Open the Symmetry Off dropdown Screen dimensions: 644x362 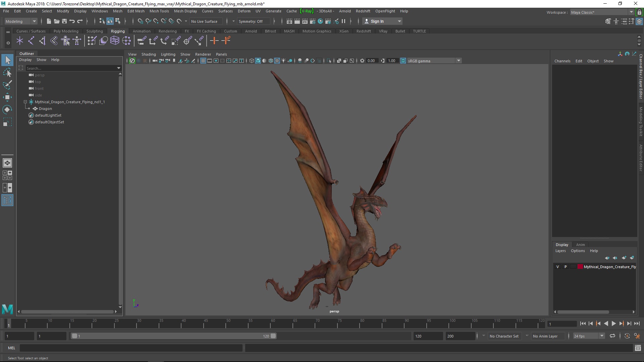254,21
